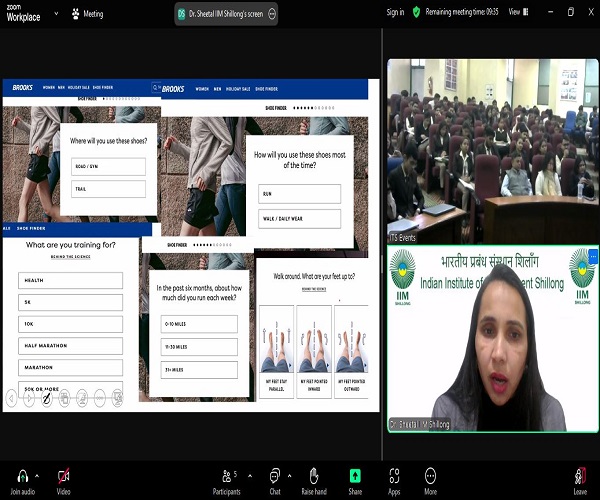Viewport: 600px width, 500px height.
Task: Open HOLIDAY SALE in the larger Brooks nav
Action: 238,89
